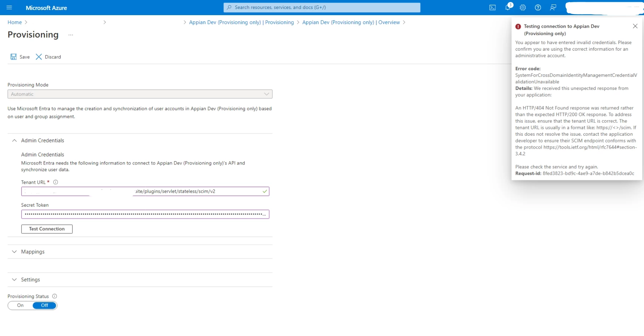Open the feedback icon in top bar

pos(553,7)
